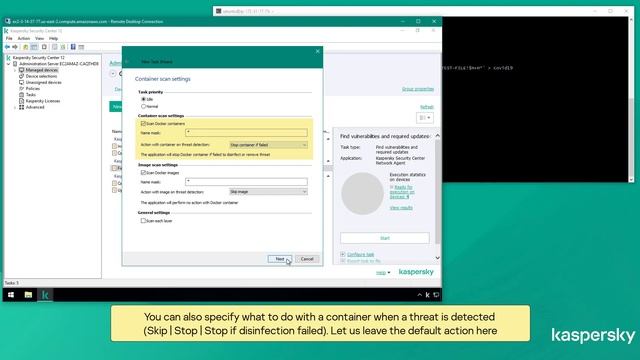Show hidden tray icons in remote taskbar

click(419, 295)
